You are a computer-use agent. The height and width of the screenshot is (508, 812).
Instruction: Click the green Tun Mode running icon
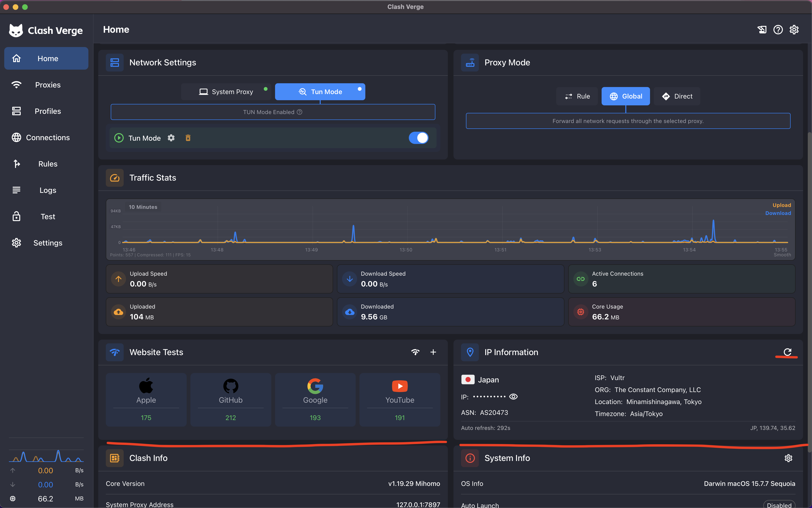coord(119,138)
